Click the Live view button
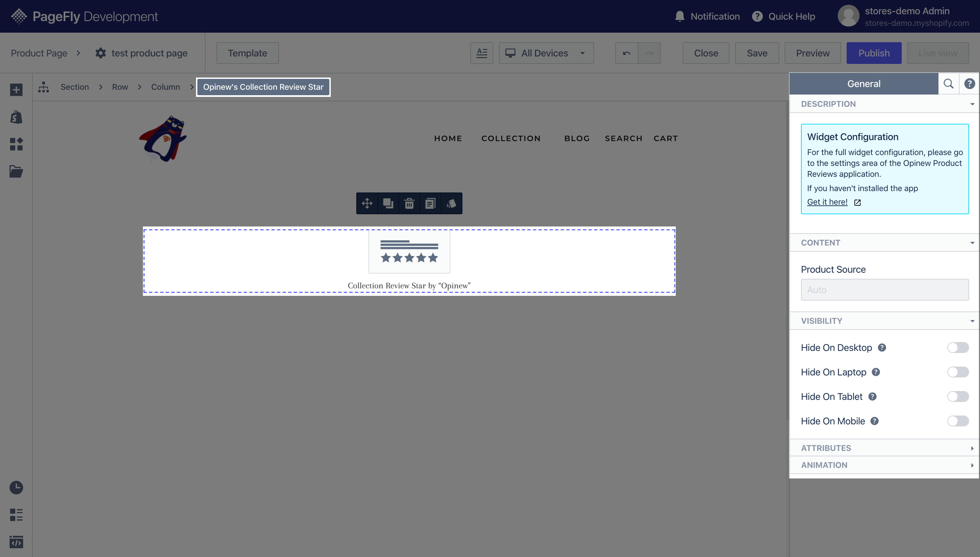Screen dimensions: 980x557 (938, 53)
